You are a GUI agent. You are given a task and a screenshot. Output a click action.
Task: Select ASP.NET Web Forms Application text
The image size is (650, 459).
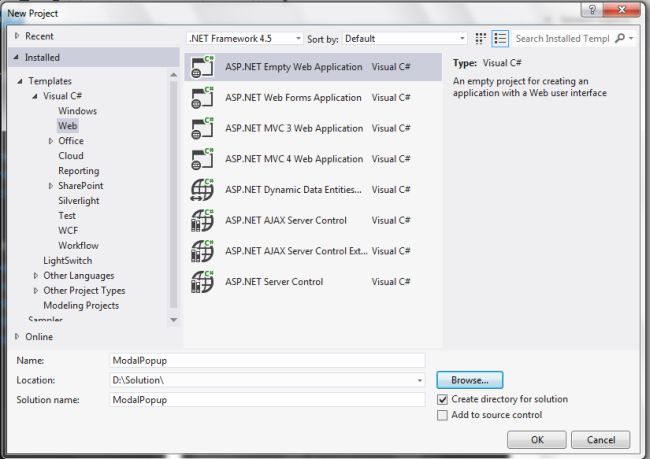(293, 98)
